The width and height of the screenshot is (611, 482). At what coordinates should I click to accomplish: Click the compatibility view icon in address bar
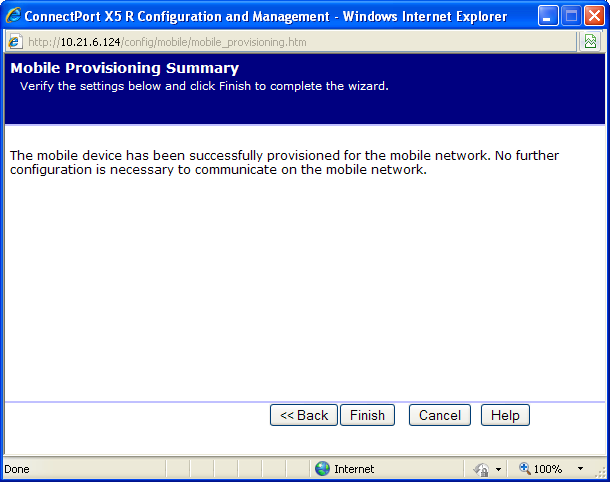591,42
